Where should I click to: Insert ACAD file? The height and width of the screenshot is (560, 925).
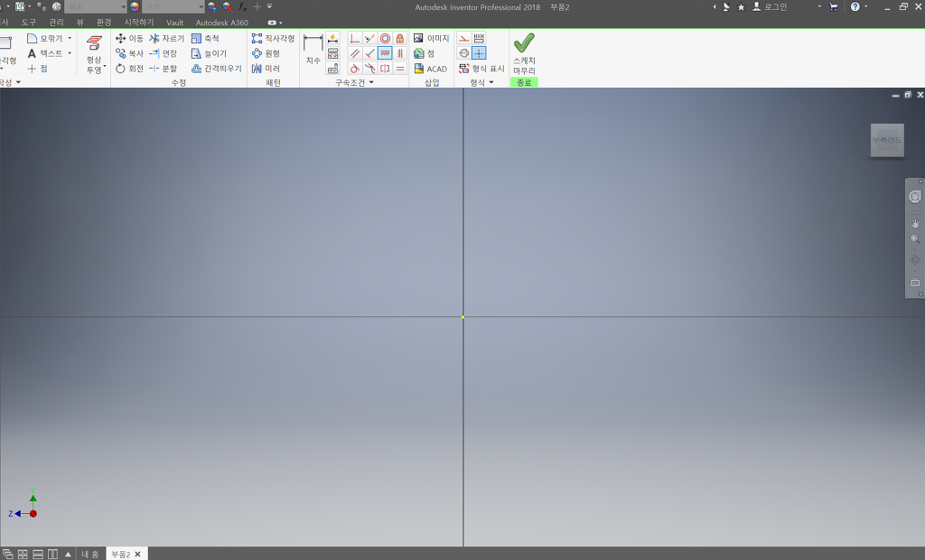click(x=430, y=69)
